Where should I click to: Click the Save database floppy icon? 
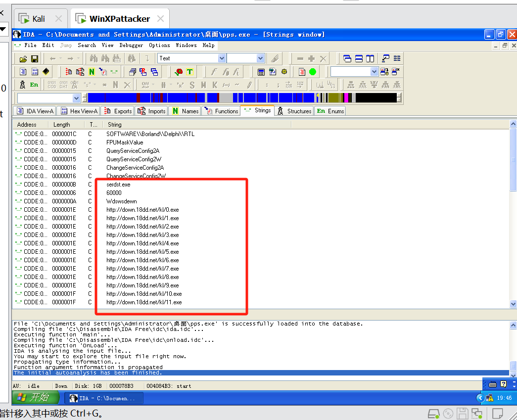pos(35,59)
